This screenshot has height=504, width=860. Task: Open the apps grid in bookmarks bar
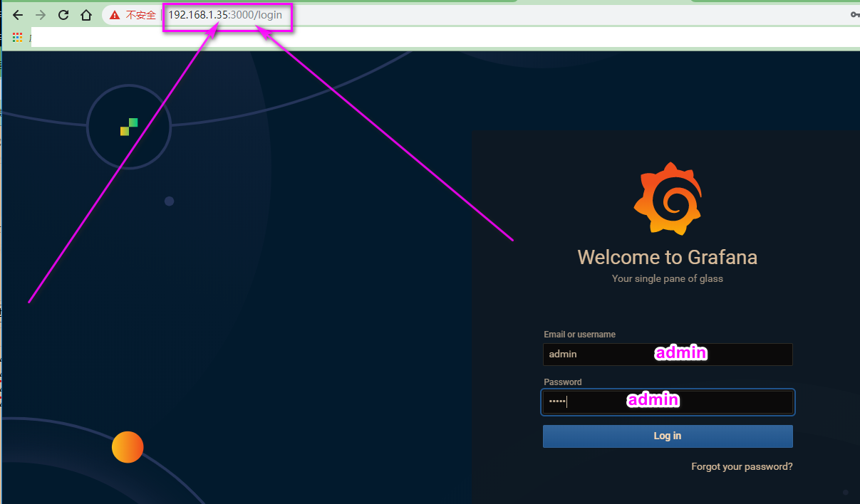click(x=18, y=37)
